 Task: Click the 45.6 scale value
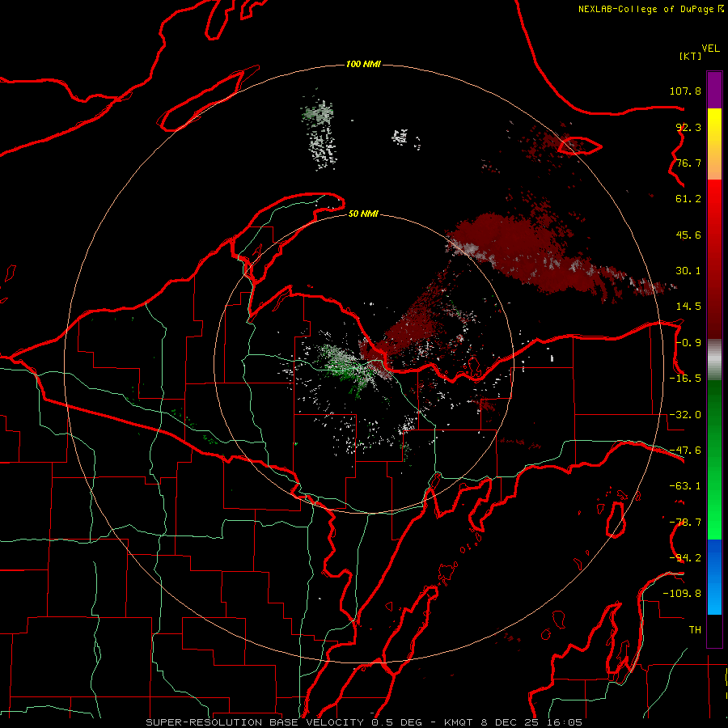688,235
